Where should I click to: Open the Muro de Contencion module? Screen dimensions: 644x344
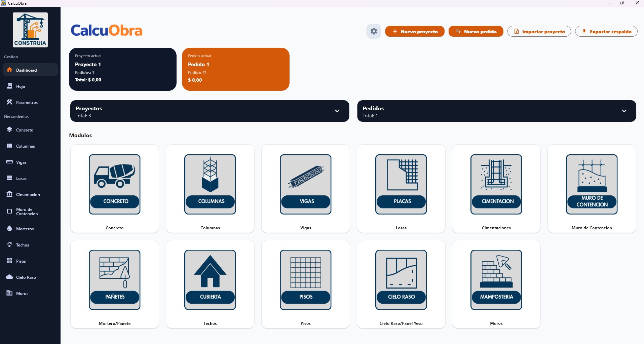[x=591, y=188]
